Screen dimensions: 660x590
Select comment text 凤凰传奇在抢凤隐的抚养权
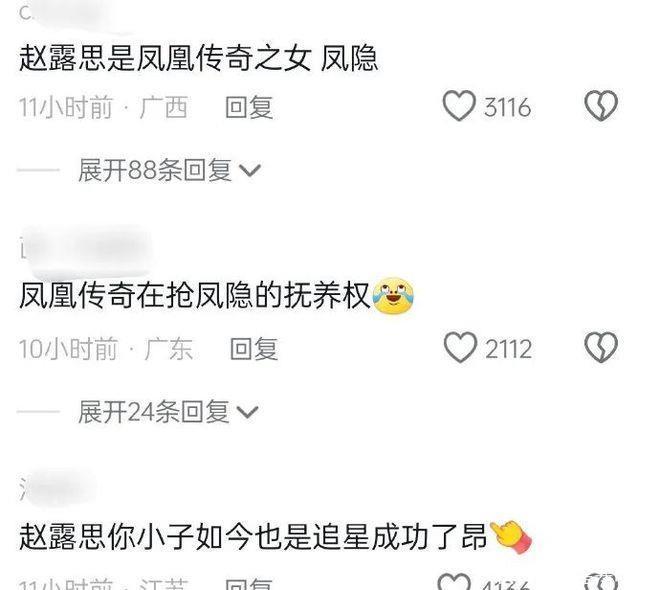[194, 296]
